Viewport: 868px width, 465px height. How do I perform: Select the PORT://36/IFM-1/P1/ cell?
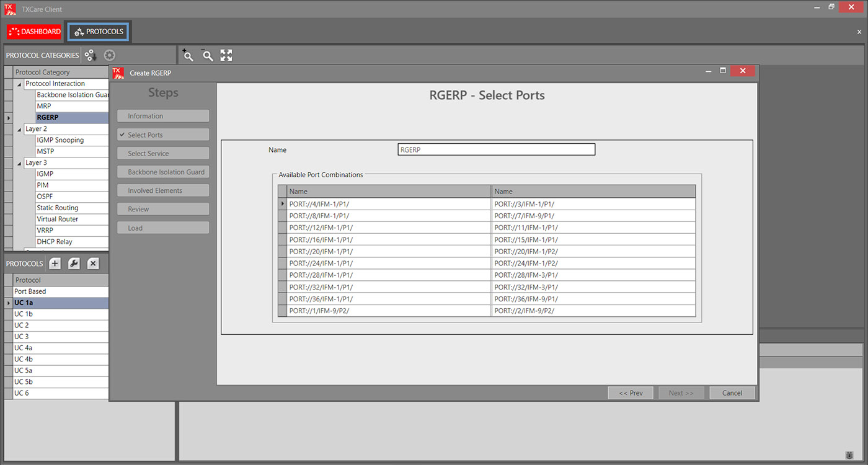389,299
